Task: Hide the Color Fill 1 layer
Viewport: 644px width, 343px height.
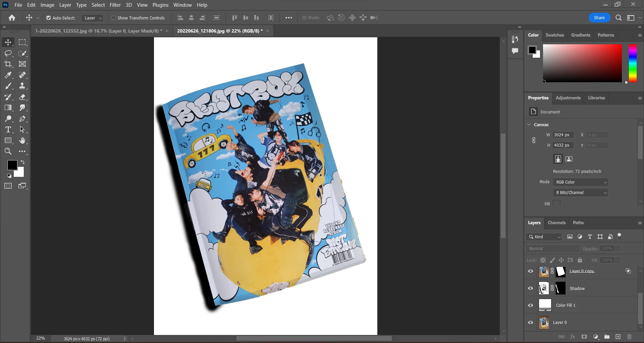Action: click(x=531, y=305)
